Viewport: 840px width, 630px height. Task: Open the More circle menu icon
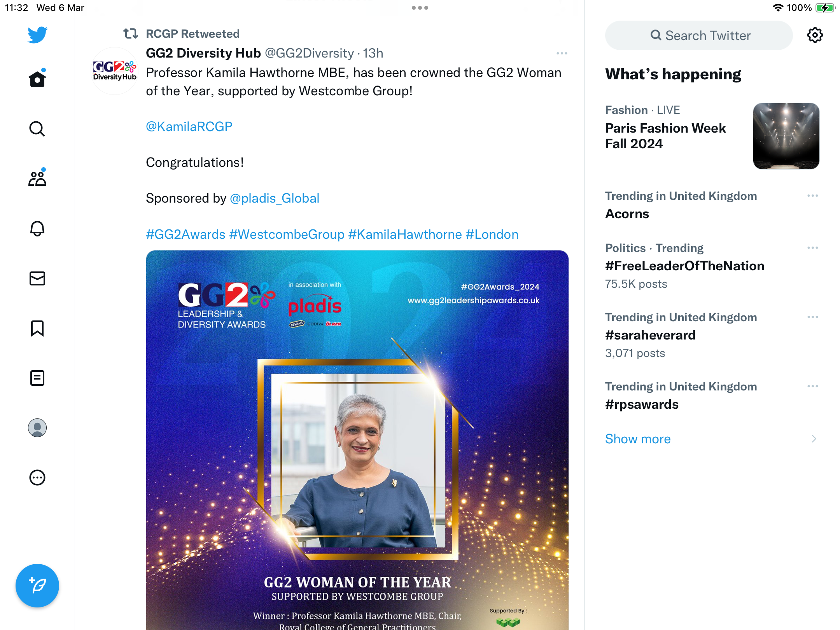[37, 478]
